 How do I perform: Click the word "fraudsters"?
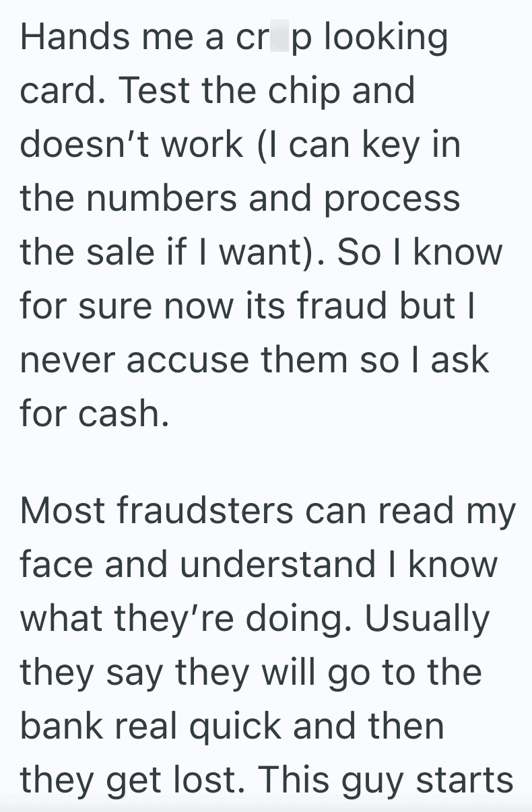click(204, 512)
